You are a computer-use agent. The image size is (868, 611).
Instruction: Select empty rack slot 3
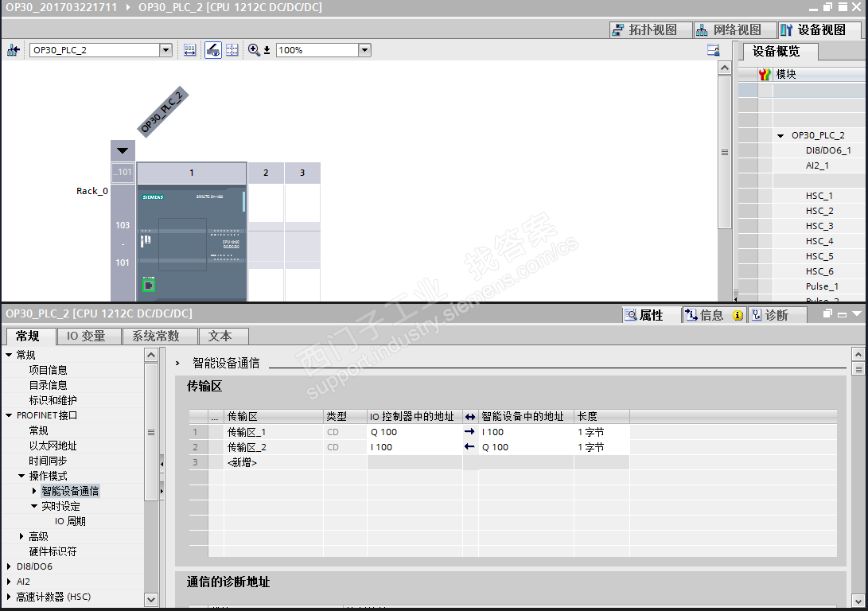(302, 243)
